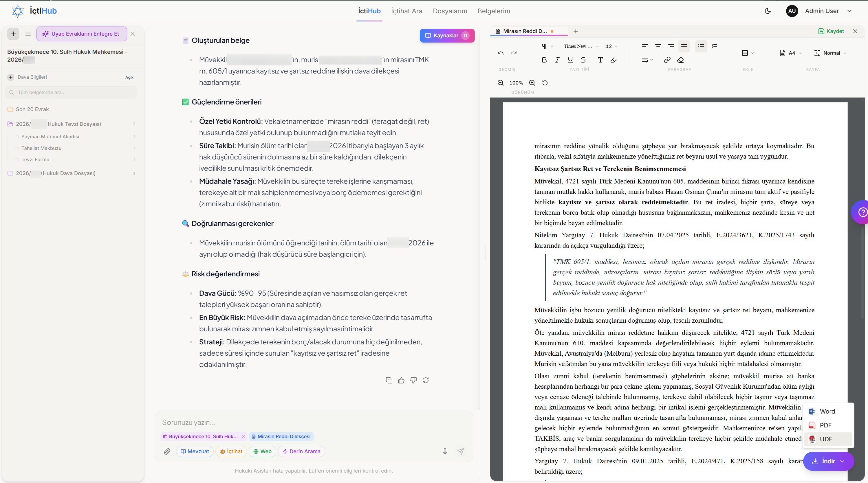Add a new item with plus button
Screen dimensions: 868x483
point(13,34)
